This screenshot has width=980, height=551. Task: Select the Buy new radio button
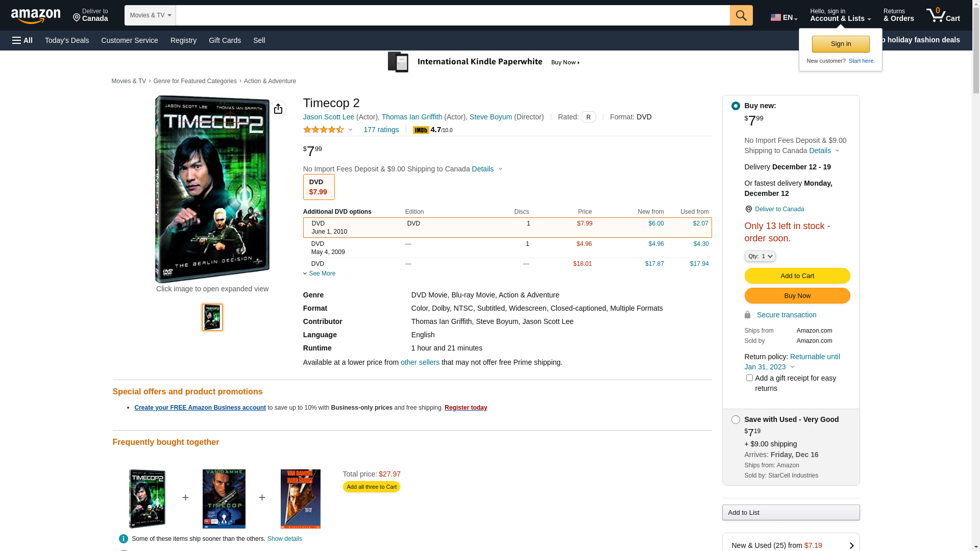coord(736,106)
